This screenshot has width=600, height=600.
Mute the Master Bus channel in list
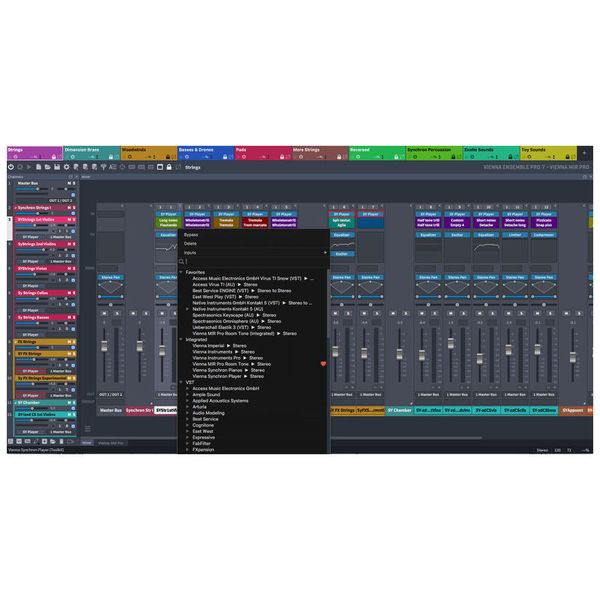[69, 184]
